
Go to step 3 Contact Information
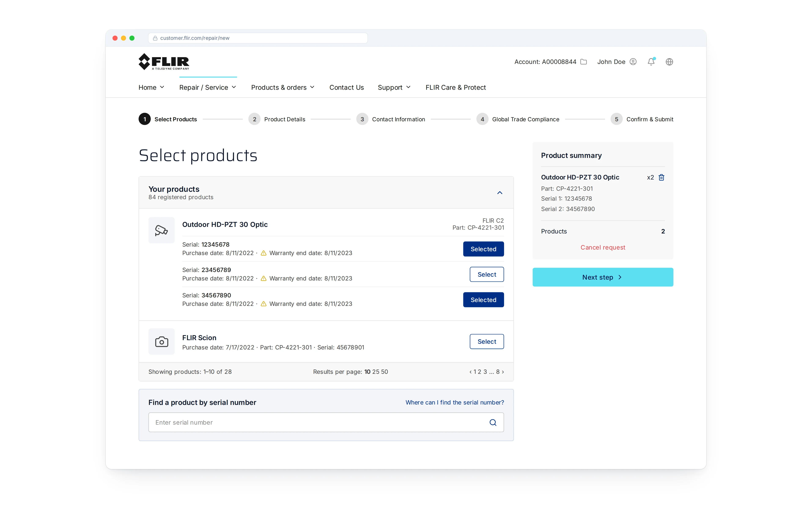(x=391, y=119)
